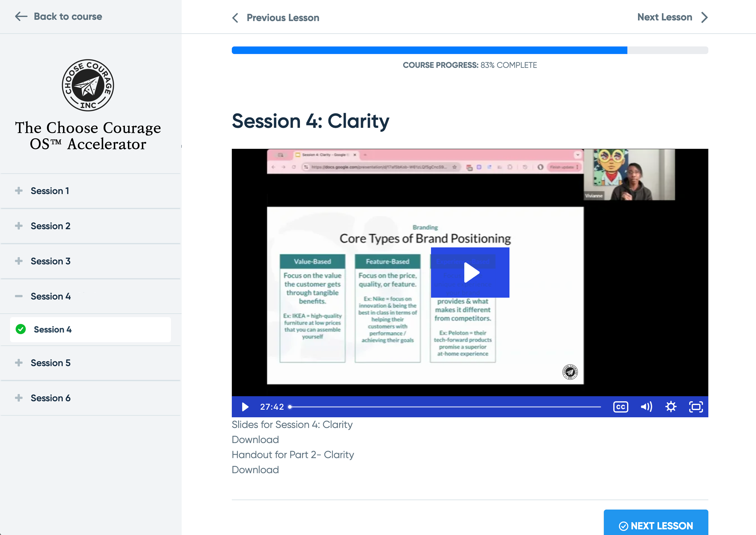Expand Session 3 with its plus icon
The image size is (756, 535).
click(x=19, y=261)
